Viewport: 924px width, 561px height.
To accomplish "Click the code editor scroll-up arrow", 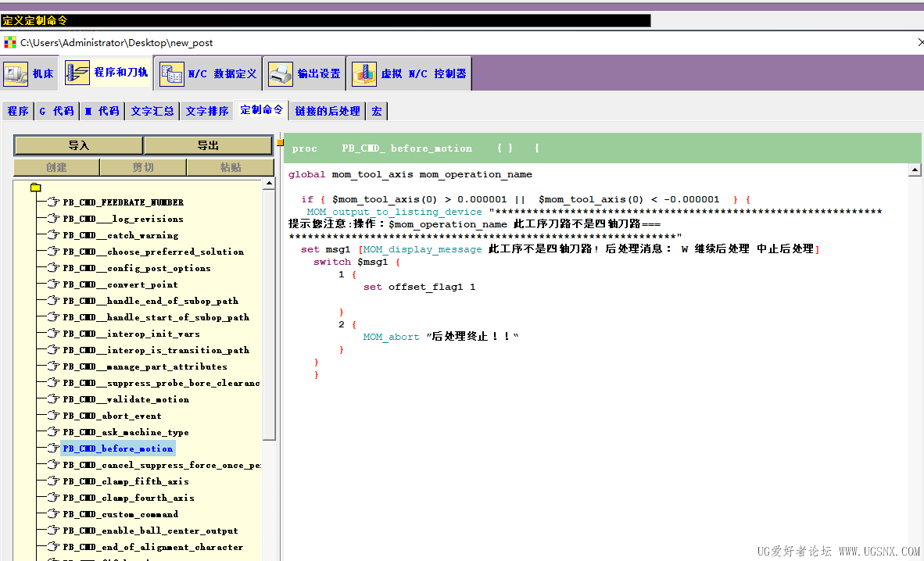I will click(915, 170).
